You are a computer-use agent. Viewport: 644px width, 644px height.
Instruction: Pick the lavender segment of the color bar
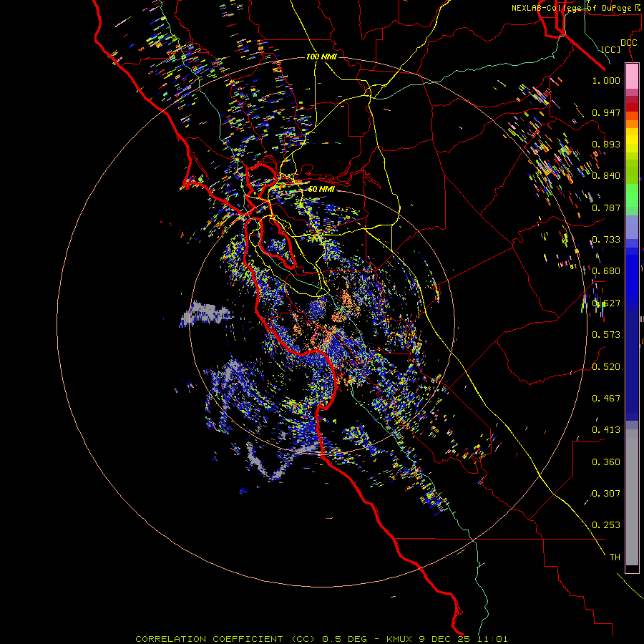pyautogui.click(x=632, y=227)
